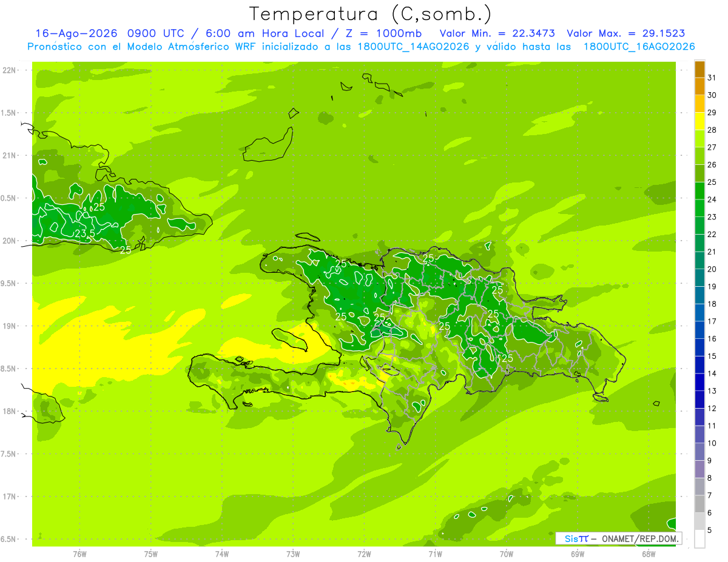Click the '18N' latitude axis label

pyautogui.click(x=10, y=411)
